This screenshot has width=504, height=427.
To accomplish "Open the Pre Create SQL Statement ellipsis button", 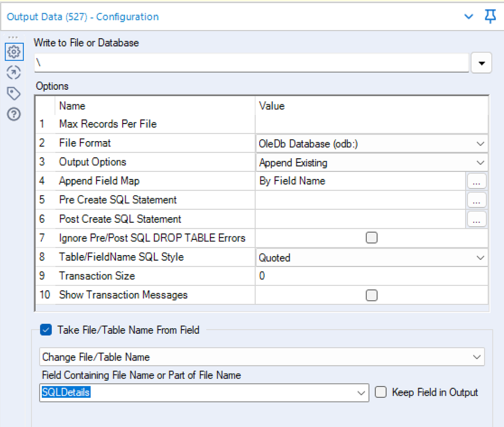I will click(x=476, y=200).
